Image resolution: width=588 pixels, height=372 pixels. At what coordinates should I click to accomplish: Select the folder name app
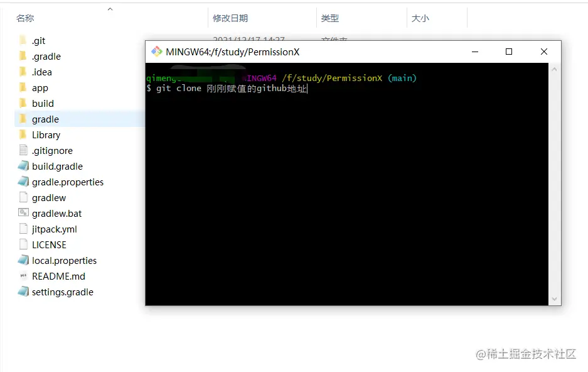click(40, 88)
